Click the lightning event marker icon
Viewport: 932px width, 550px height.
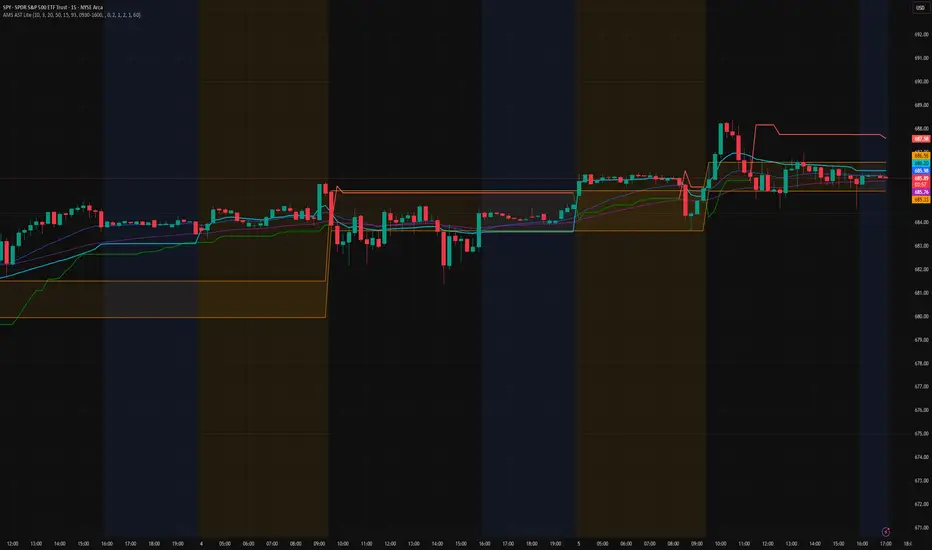tap(885, 531)
